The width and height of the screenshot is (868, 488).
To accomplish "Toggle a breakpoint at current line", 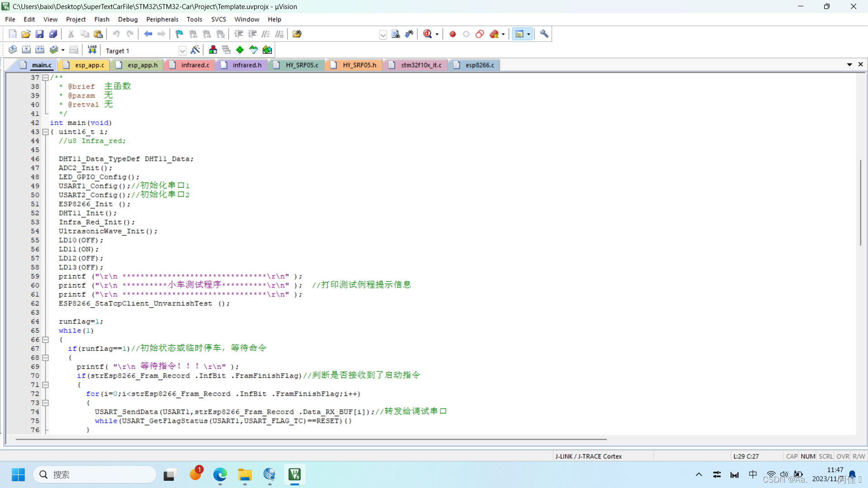I will click(x=453, y=34).
